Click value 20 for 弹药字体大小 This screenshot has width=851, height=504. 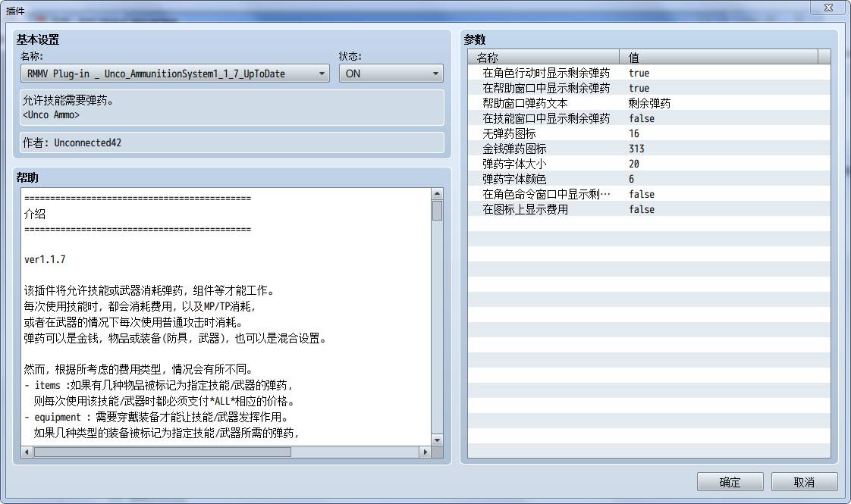click(634, 164)
